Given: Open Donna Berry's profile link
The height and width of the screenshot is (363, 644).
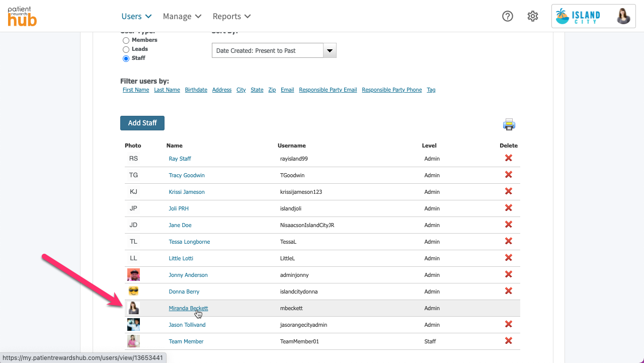Looking at the screenshot, I should (x=184, y=292).
